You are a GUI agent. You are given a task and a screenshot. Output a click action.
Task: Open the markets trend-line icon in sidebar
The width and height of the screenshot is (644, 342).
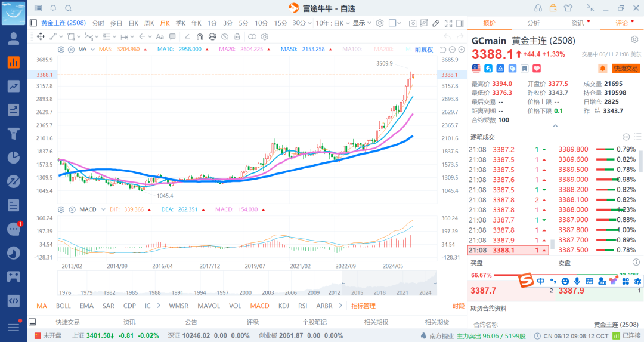click(14, 86)
